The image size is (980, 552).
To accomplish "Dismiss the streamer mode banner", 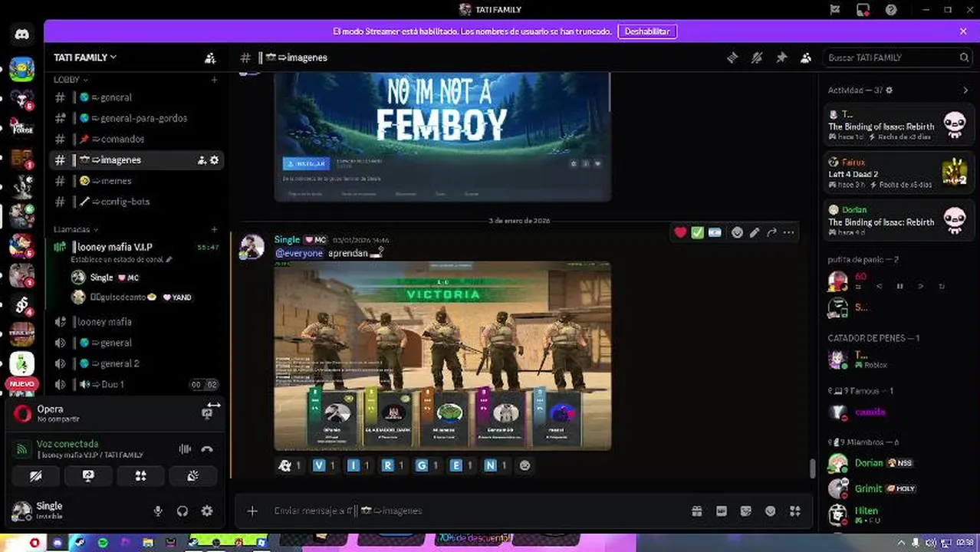I will click(963, 31).
